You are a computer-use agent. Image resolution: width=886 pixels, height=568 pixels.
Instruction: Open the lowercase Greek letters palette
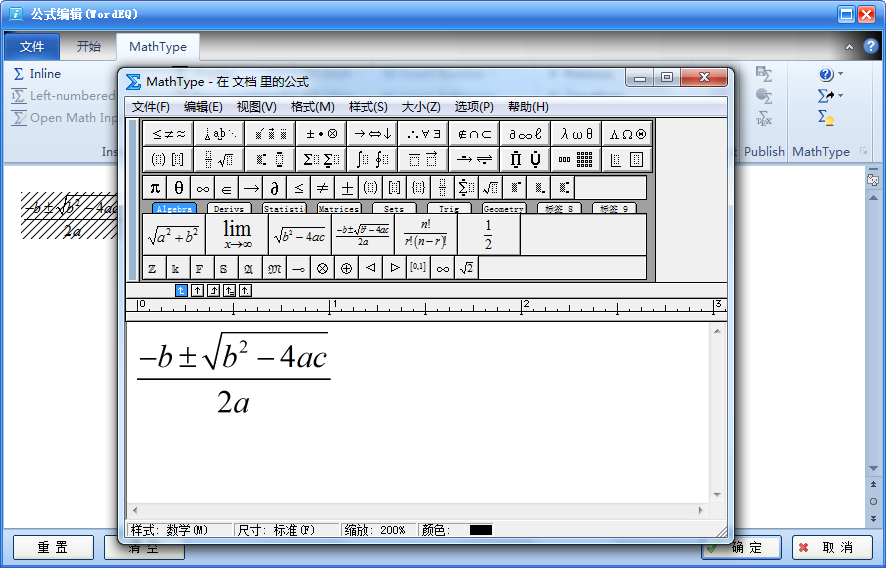point(576,134)
